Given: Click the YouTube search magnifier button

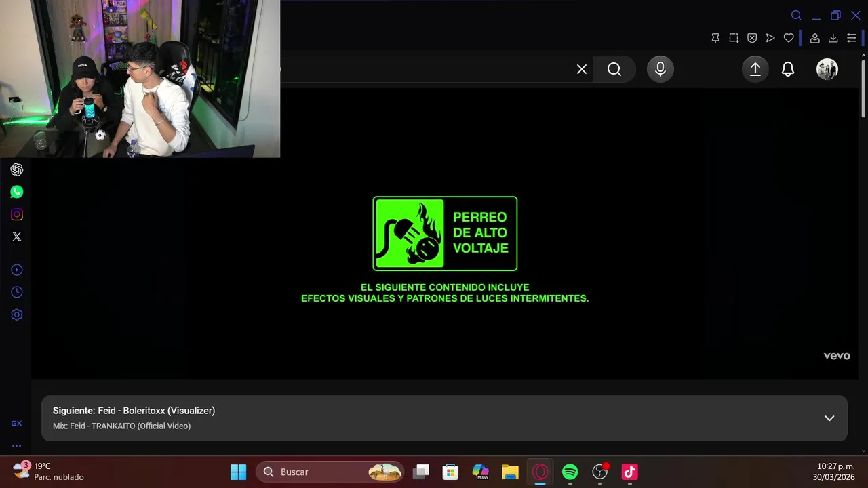Looking at the screenshot, I should [x=614, y=69].
